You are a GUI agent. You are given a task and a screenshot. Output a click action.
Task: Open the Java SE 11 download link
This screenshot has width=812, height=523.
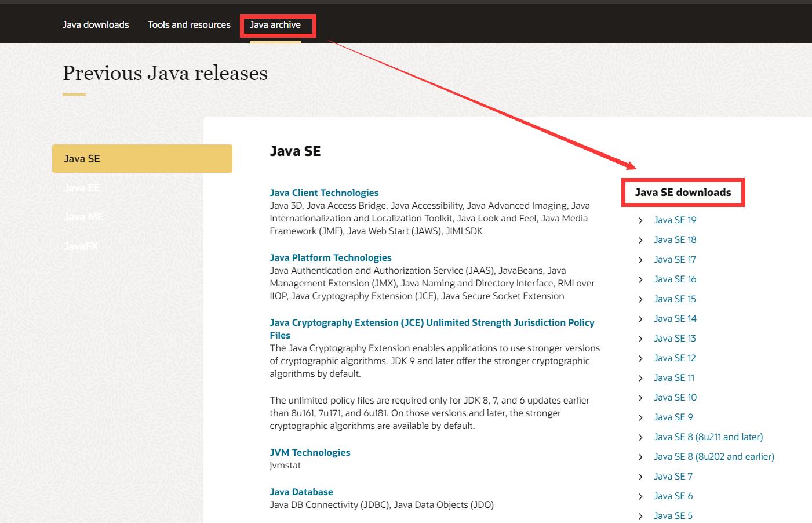[x=674, y=377]
